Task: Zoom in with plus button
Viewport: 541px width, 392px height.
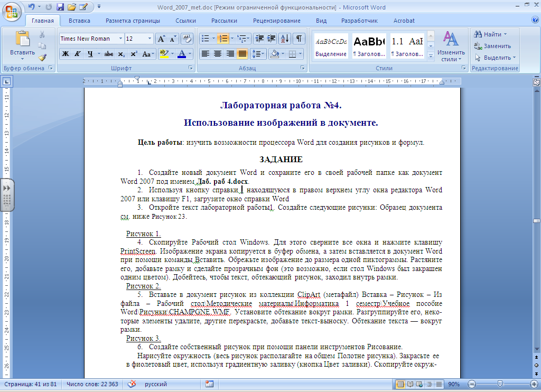Action: coord(534,384)
